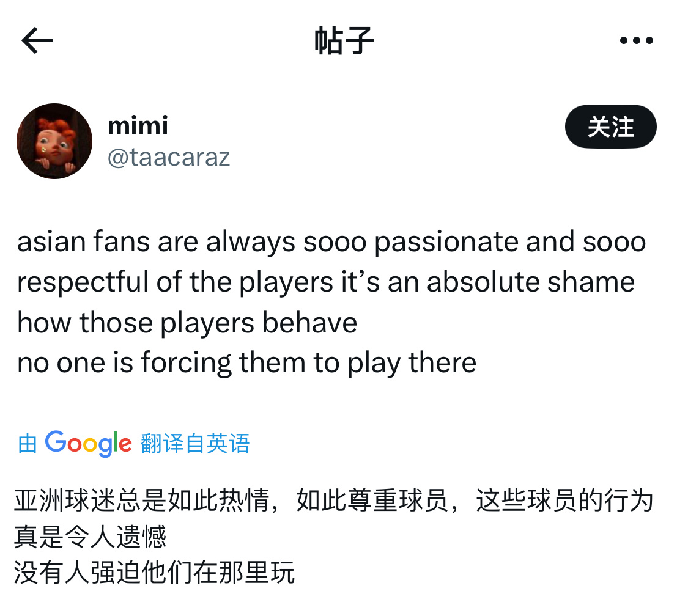Open the three-dot more options menu

tap(636, 40)
